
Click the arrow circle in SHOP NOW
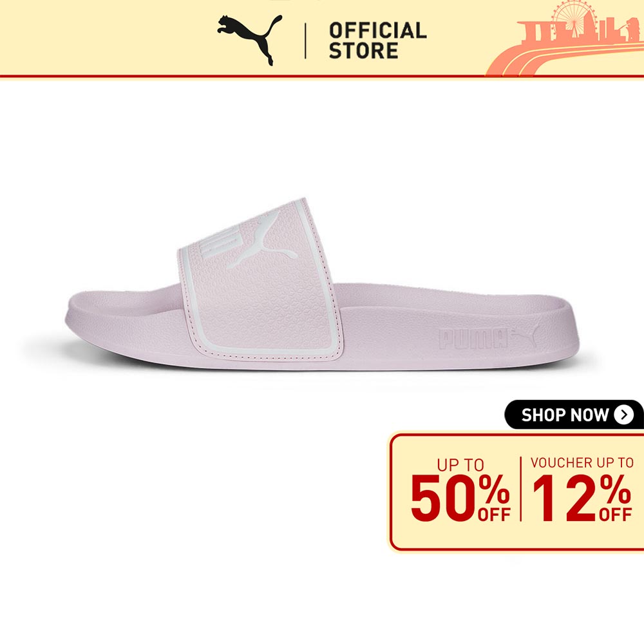(x=624, y=415)
